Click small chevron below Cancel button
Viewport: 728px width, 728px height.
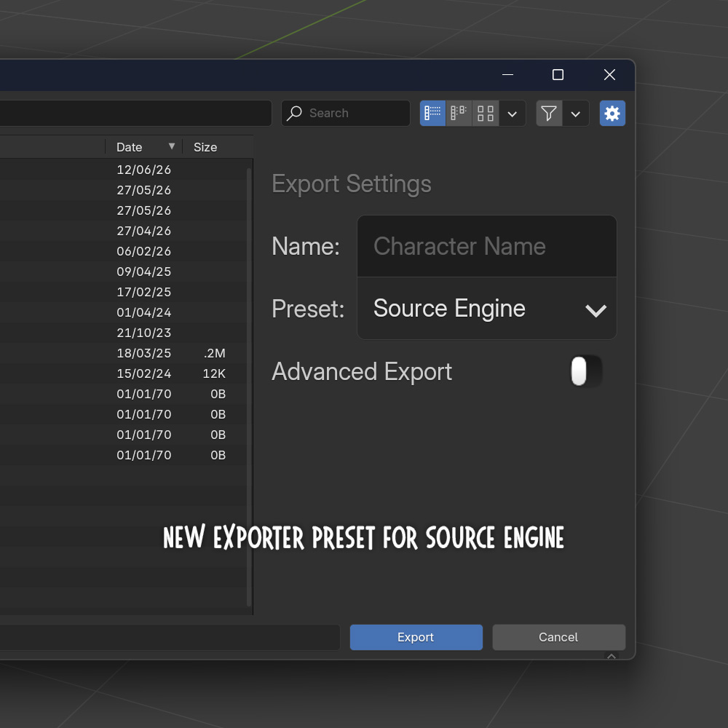(x=612, y=656)
